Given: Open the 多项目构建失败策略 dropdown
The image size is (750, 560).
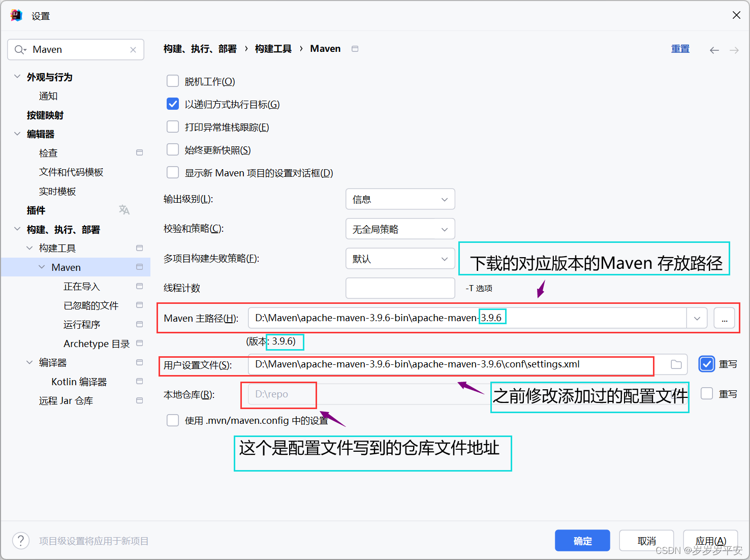Looking at the screenshot, I should (x=400, y=259).
